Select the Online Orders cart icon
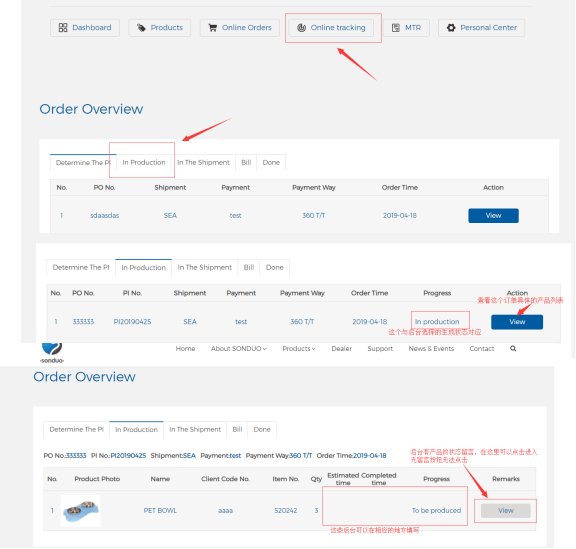The height and width of the screenshot is (549, 576). pos(212,28)
